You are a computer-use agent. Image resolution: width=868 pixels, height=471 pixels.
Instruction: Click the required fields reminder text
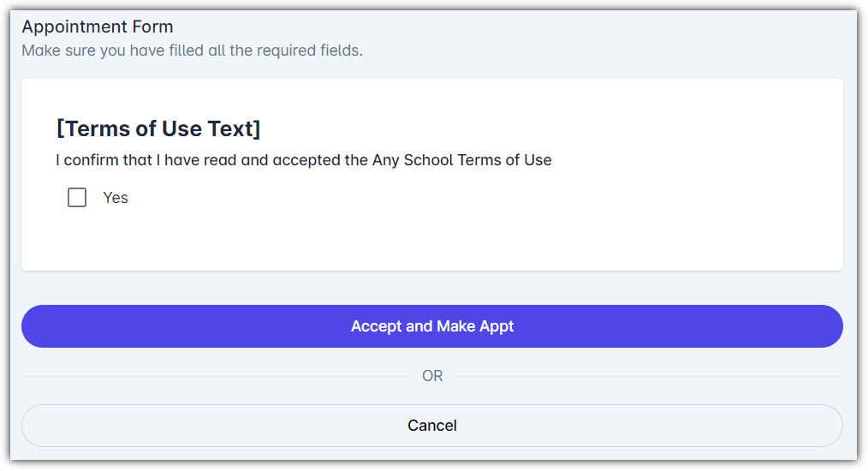192,51
